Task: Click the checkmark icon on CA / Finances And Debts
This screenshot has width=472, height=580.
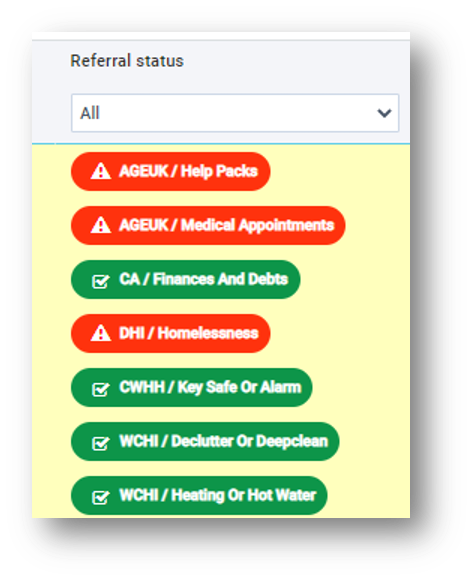Action: point(100,281)
